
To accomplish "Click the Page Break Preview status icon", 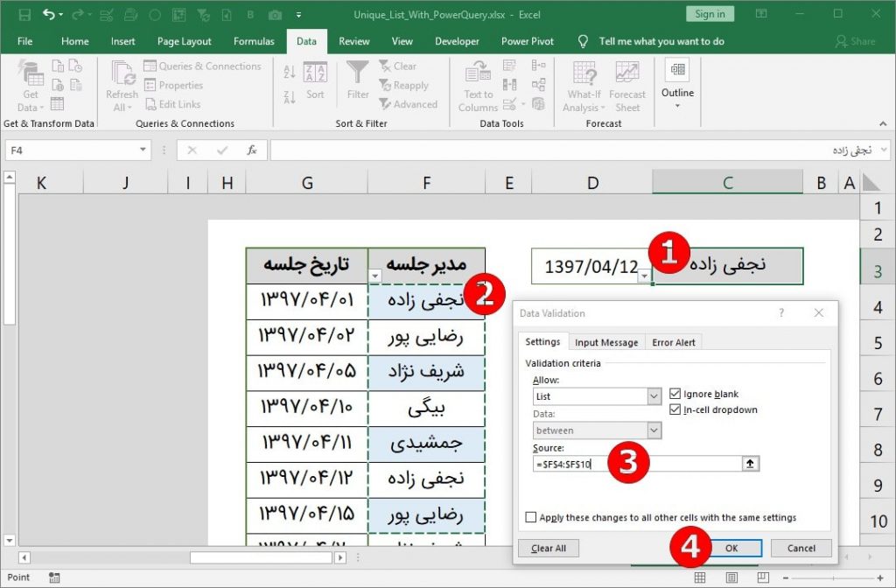I will (763, 577).
